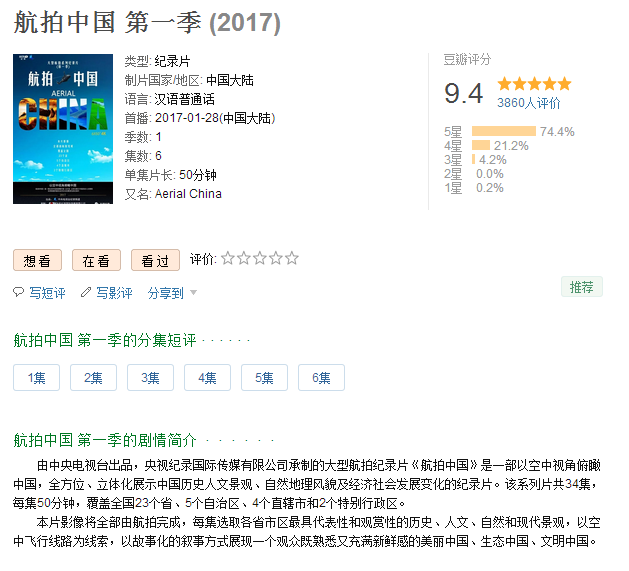Click the 豆瓣评分 label
Screen dimensions: 629x571
[x=467, y=59]
